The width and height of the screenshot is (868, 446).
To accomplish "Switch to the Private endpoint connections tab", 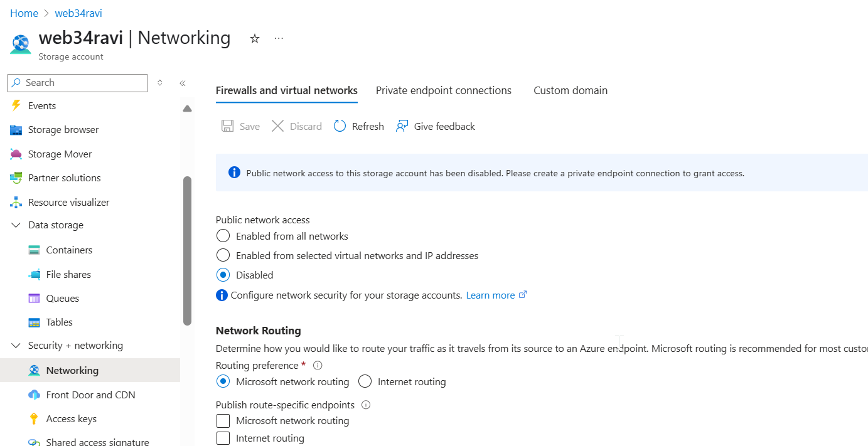I will click(x=443, y=90).
